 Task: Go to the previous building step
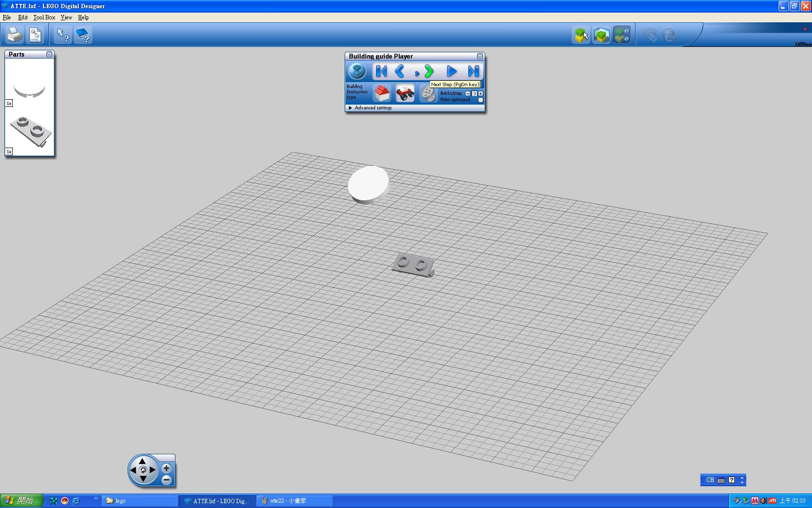tap(400, 72)
